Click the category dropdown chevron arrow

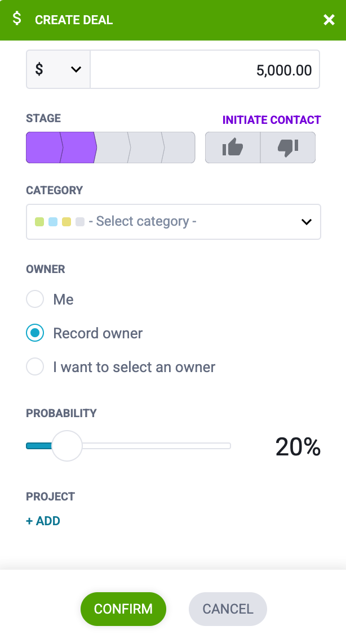pyautogui.click(x=306, y=222)
